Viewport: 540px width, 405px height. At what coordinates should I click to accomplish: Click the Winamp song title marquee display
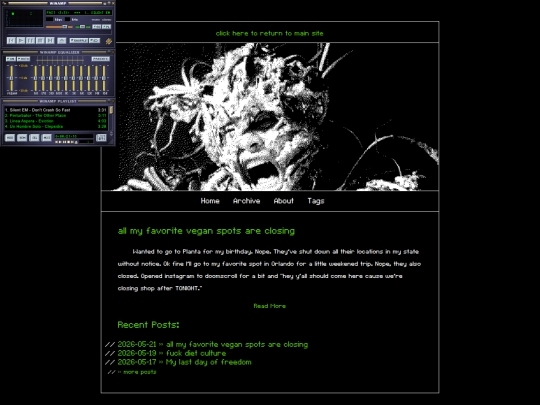pyautogui.click(x=79, y=12)
